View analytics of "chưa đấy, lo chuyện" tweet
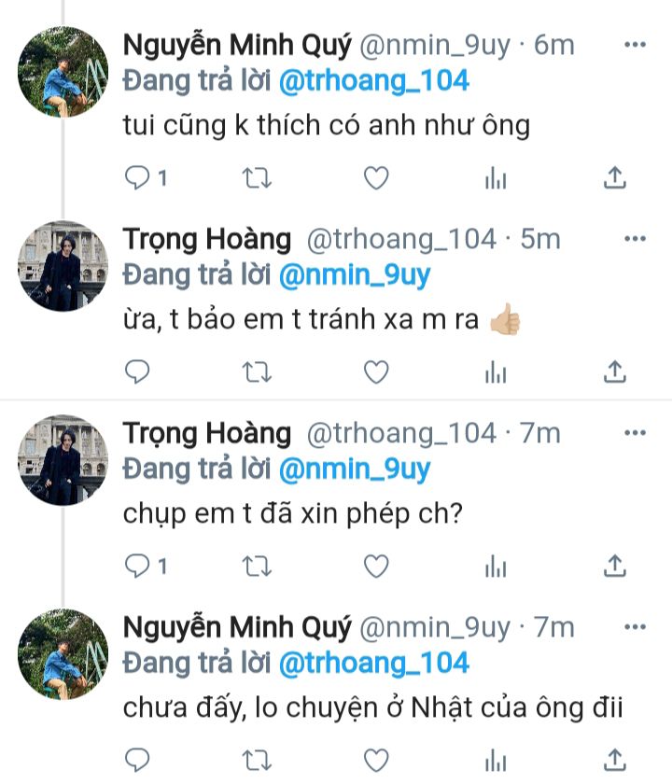 [496, 760]
